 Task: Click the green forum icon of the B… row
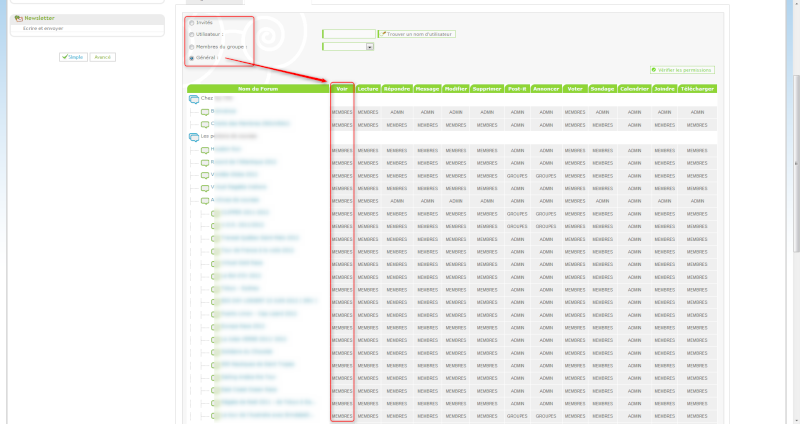click(x=205, y=112)
